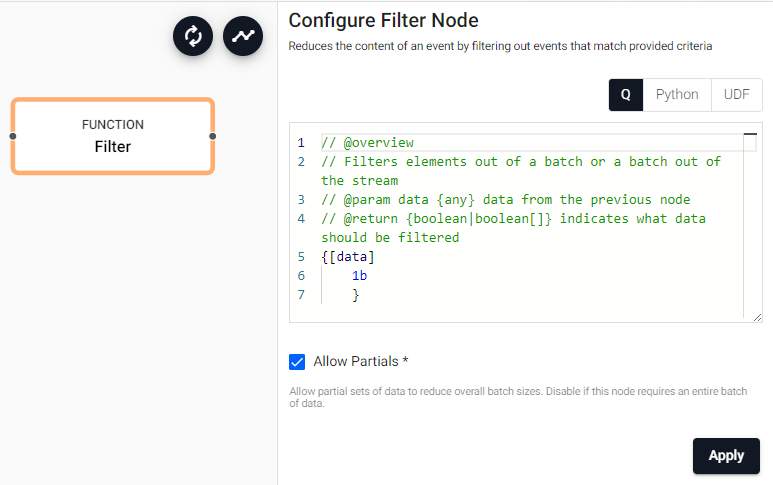773x485 pixels.
Task: Click the code editor vertical scrollbar
Action: pyautogui.click(x=750, y=225)
